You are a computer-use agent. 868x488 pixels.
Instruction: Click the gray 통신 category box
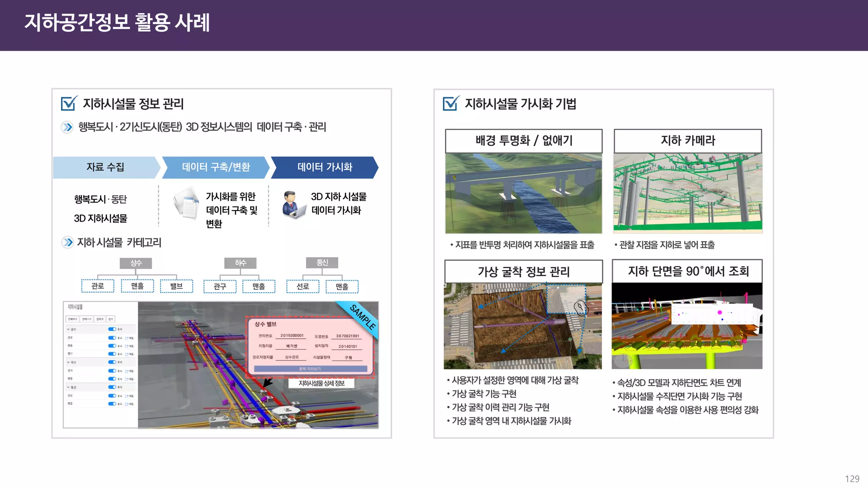(x=322, y=263)
